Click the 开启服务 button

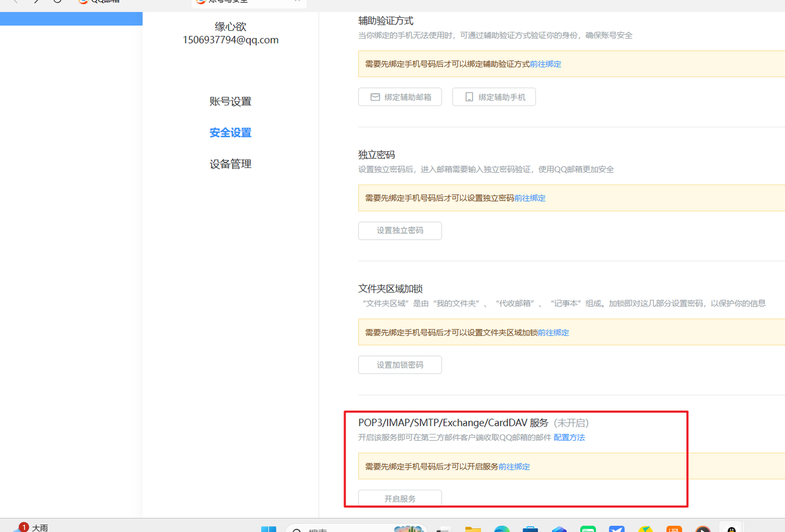[x=400, y=498]
